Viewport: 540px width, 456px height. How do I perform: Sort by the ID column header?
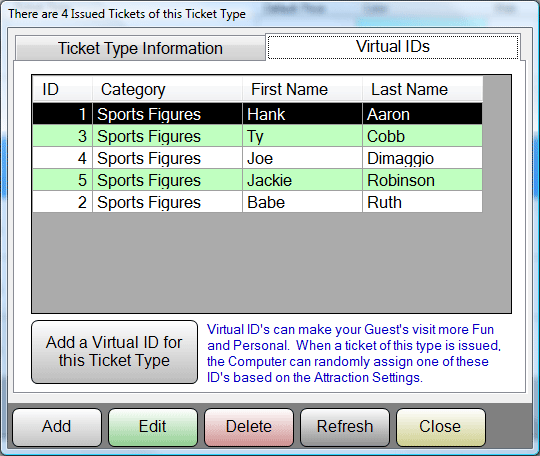(x=62, y=90)
